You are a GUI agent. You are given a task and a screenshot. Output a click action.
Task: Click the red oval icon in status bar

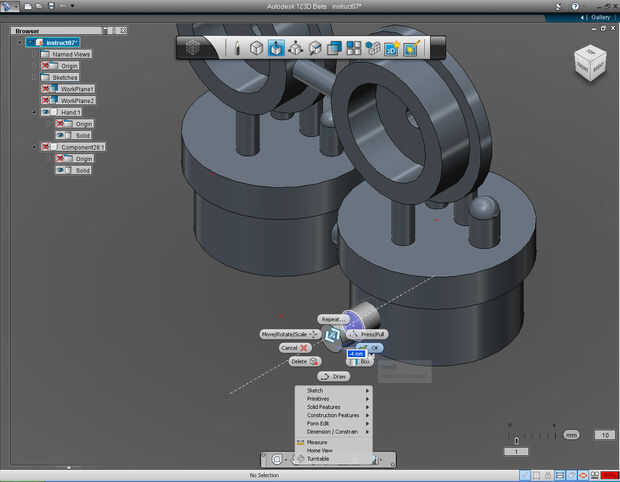[583, 475]
